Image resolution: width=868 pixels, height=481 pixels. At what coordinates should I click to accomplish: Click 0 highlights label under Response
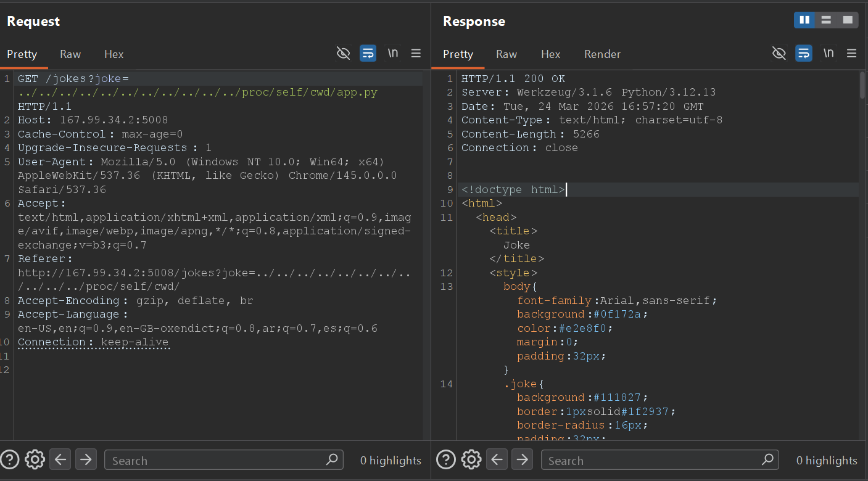(827, 460)
